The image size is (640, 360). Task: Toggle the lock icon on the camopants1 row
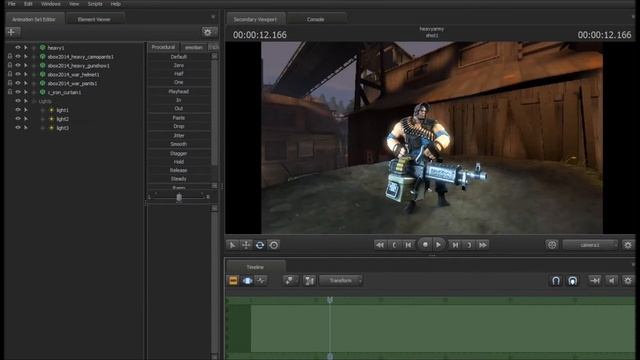click(x=10, y=57)
